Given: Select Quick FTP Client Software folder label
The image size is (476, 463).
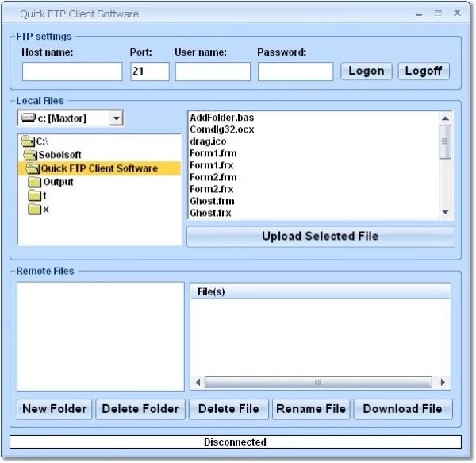Looking at the screenshot, I should coord(99,168).
